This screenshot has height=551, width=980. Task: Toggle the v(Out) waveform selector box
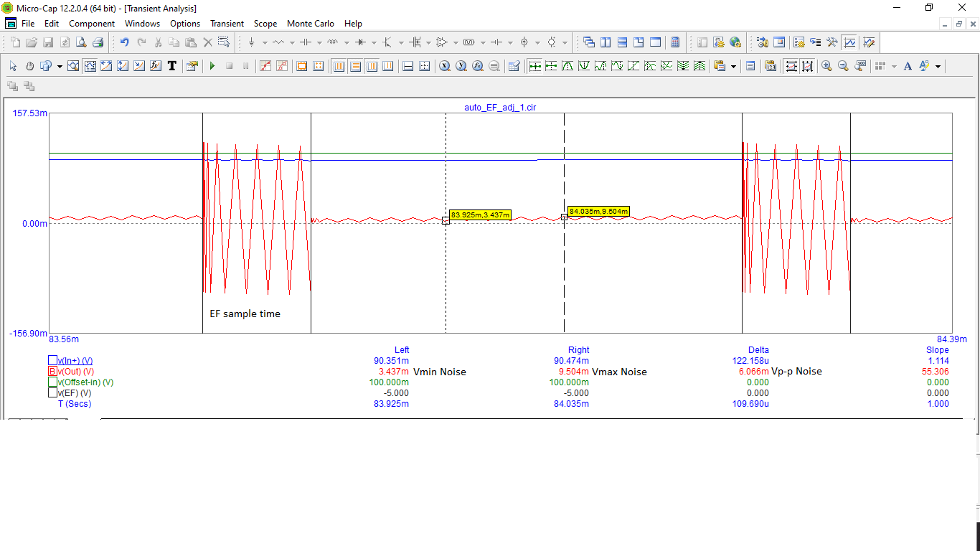tap(52, 372)
